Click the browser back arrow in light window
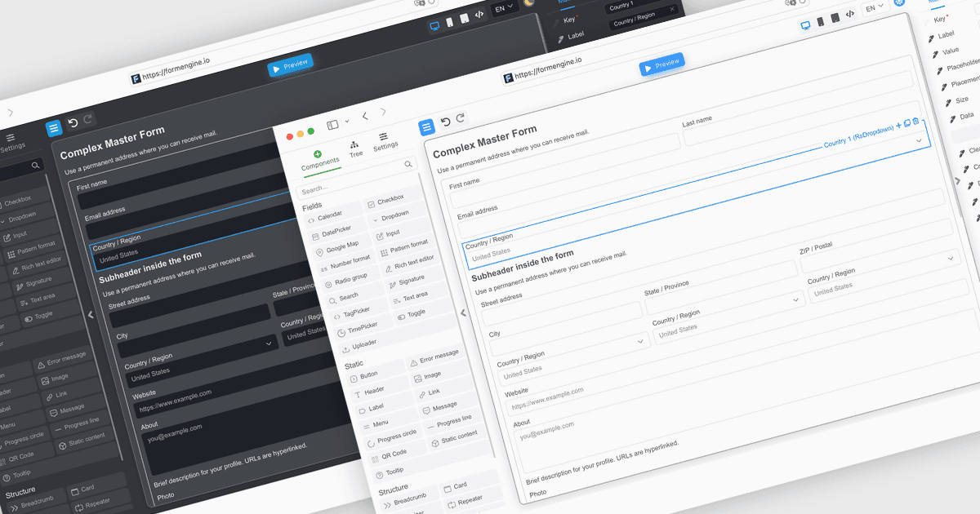 coord(365,117)
